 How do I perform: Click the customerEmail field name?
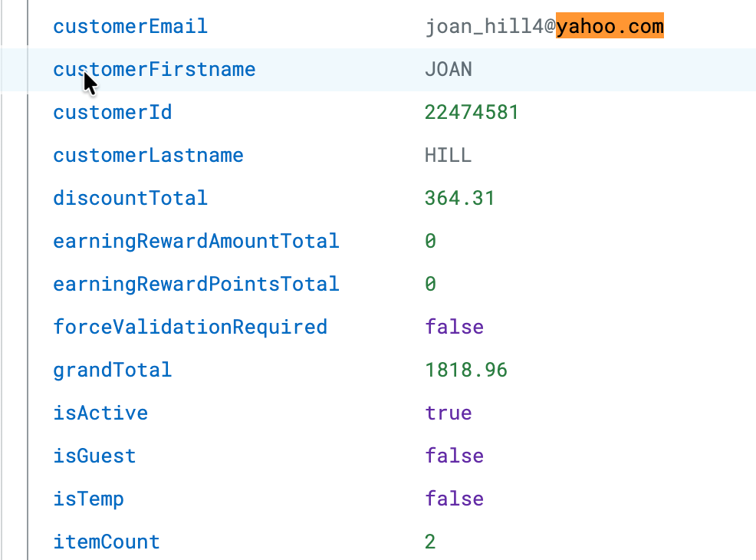pyautogui.click(x=130, y=27)
